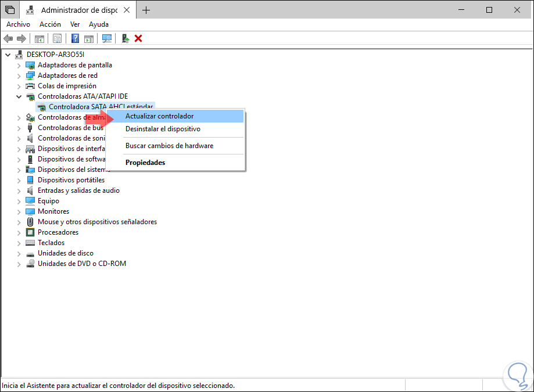Select the Administrador de dispositivos tab
This screenshot has width=534, height=392.
tap(79, 10)
